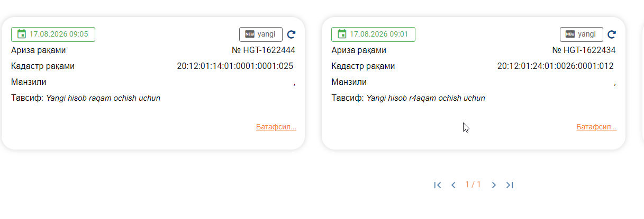The image size is (644, 219).
Task: Click NEW badge icon on second card
Action: coord(570,34)
